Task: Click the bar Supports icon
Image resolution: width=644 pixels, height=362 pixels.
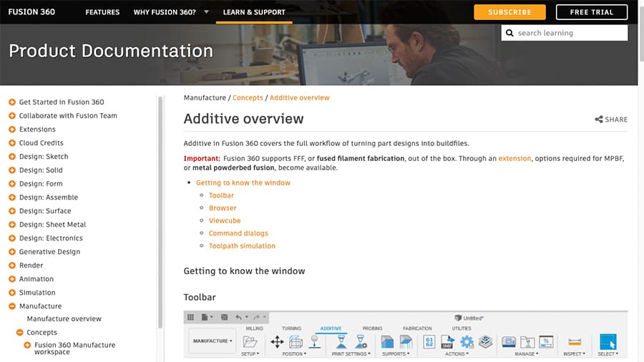Action: click(406, 341)
